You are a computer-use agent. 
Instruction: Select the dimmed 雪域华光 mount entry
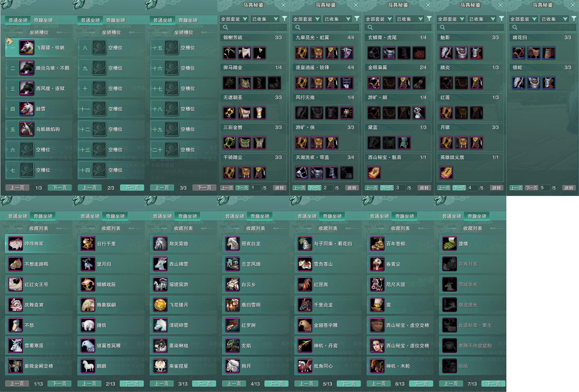coord(473,284)
